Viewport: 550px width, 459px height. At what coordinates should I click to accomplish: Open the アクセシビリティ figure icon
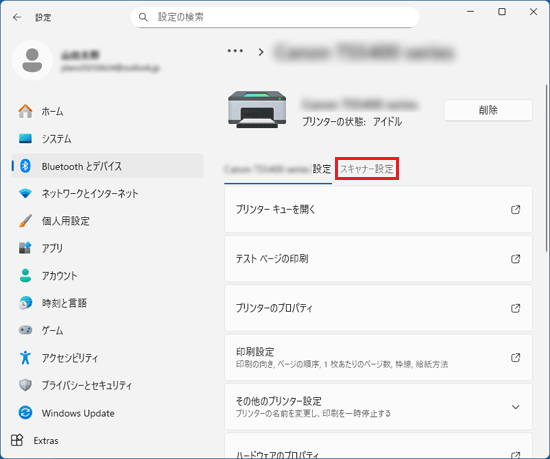tap(25, 358)
